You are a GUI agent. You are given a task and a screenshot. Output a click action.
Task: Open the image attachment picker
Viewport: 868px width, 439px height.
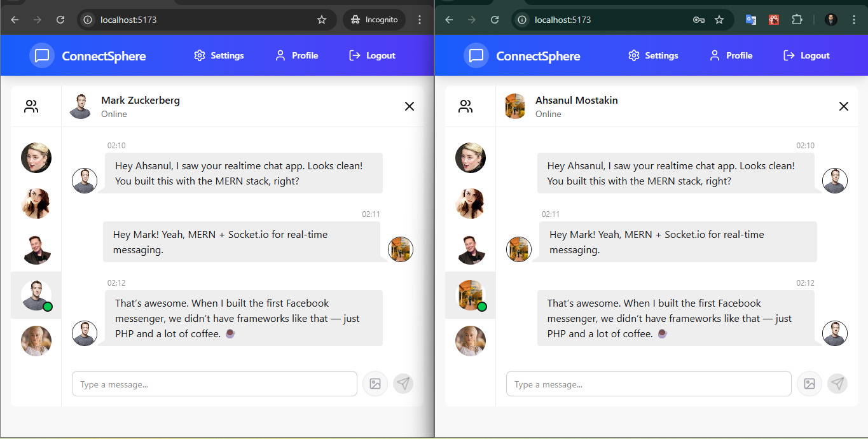(375, 384)
